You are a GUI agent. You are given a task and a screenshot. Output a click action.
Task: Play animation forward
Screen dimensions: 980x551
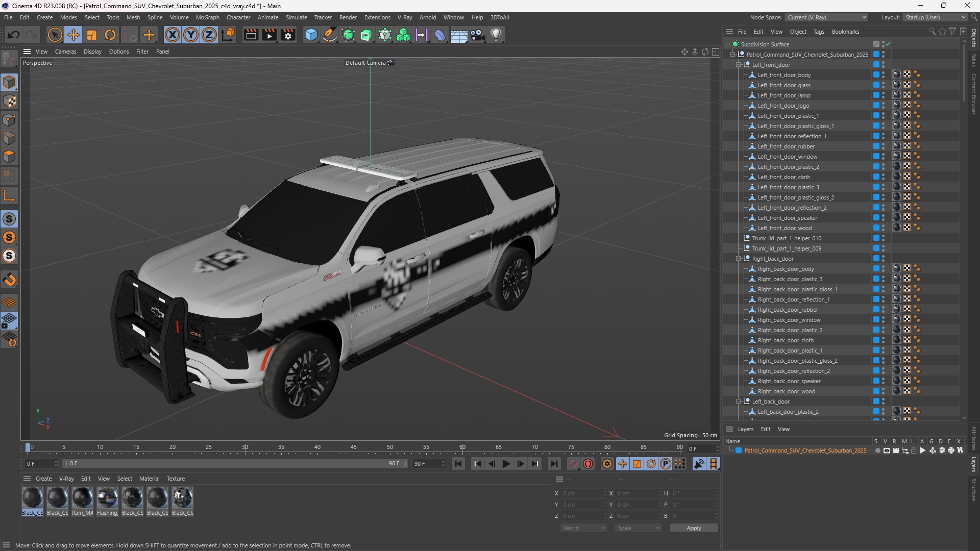pos(506,464)
